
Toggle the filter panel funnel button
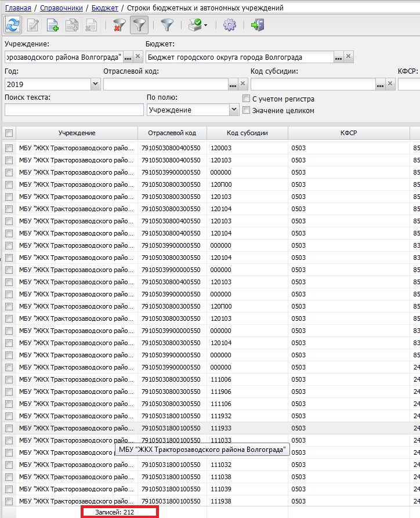point(139,25)
